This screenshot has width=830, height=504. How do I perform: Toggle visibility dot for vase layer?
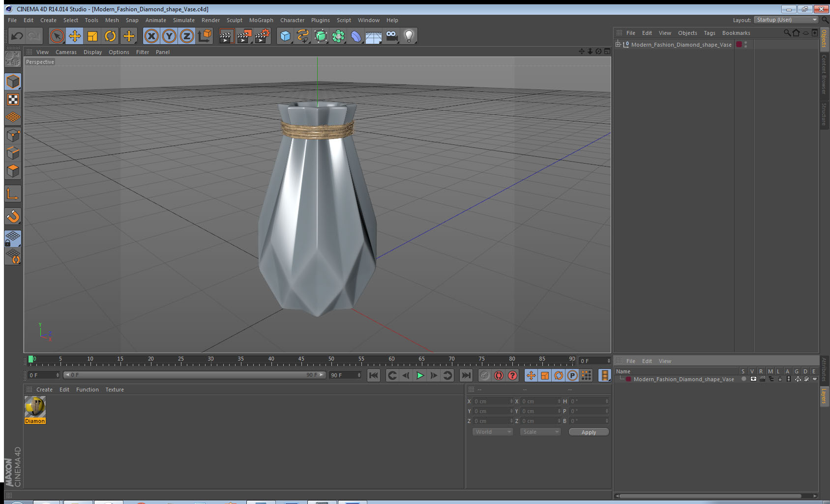744,379
